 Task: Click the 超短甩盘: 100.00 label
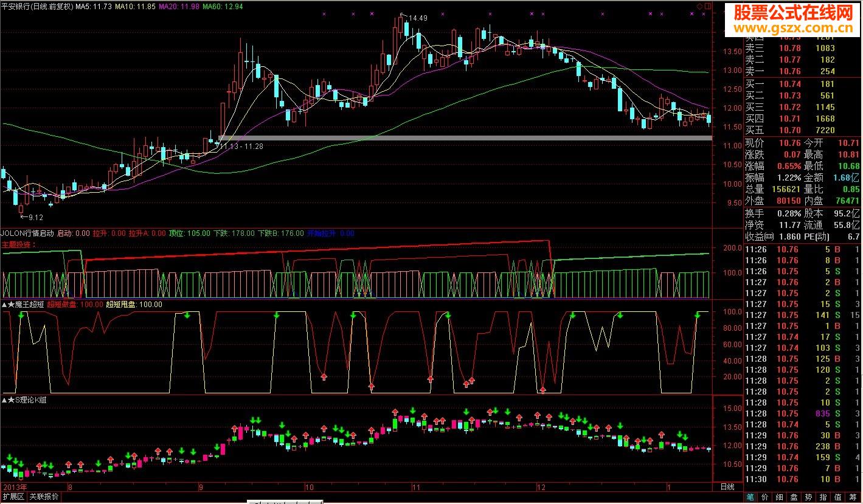tap(134, 305)
